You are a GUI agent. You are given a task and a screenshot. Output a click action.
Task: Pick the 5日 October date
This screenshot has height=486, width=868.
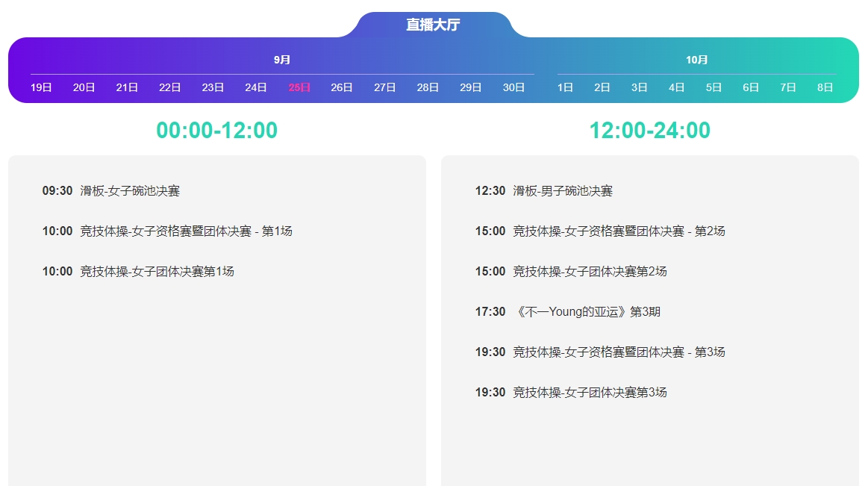point(714,87)
